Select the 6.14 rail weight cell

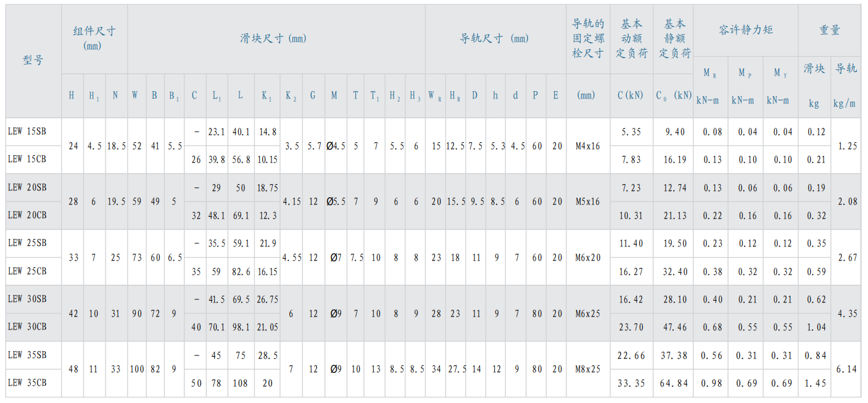(x=845, y=369)
